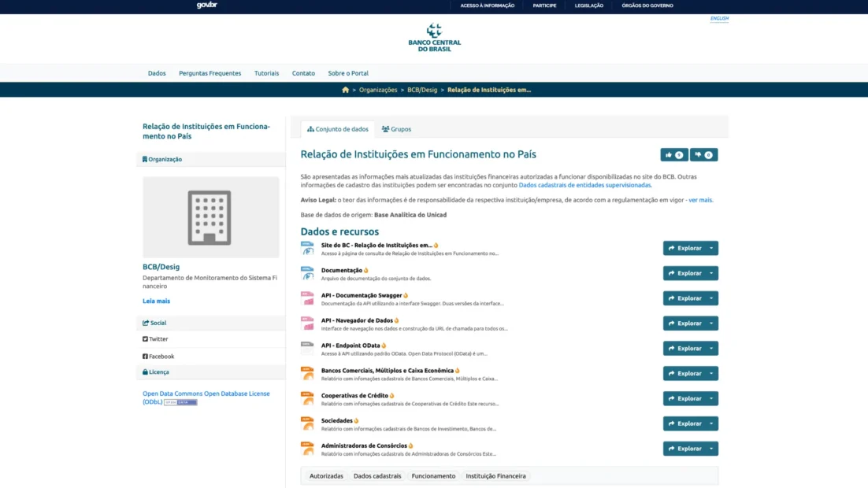Click the API Endpoint OData file icon

click(x=307, y=349)
